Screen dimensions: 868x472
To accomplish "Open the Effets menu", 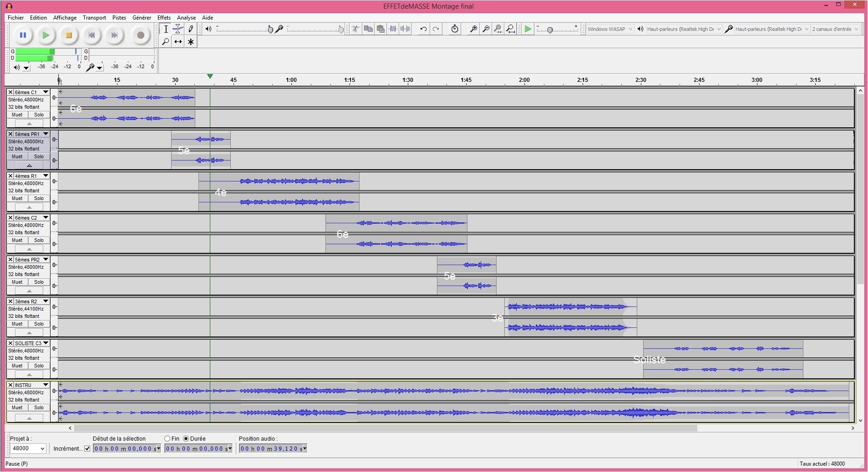I will point(164,18).
